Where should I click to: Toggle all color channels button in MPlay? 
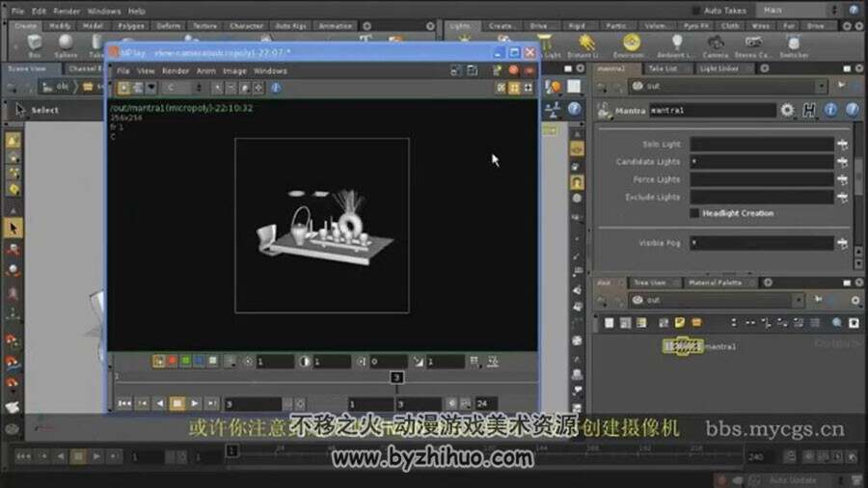click(159, 362)
